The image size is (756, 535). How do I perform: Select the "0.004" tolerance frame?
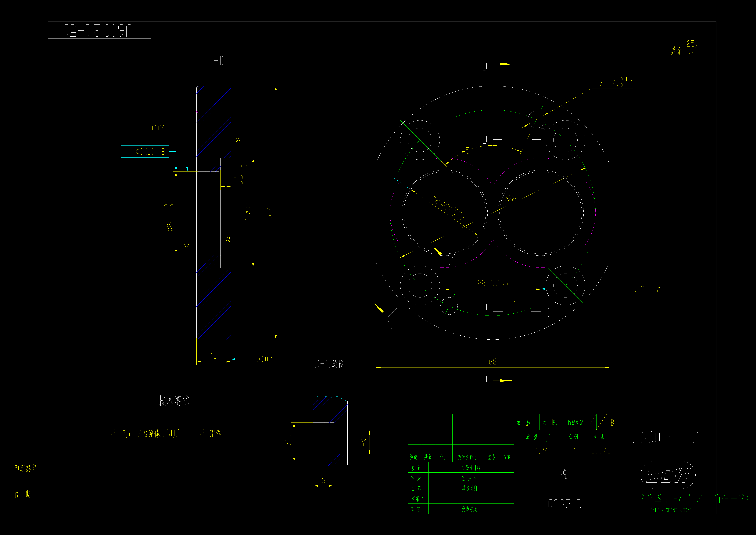click(x=151, y=128)
